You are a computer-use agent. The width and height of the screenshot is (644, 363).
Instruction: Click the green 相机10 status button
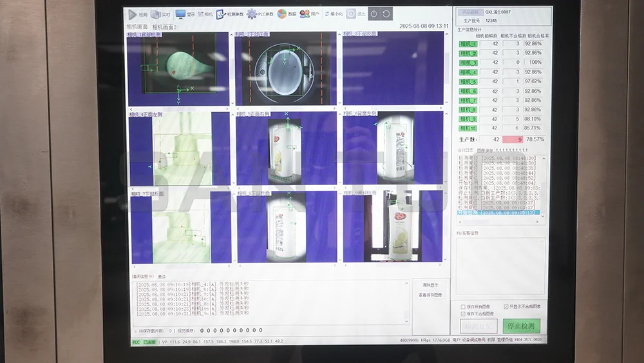468,128
